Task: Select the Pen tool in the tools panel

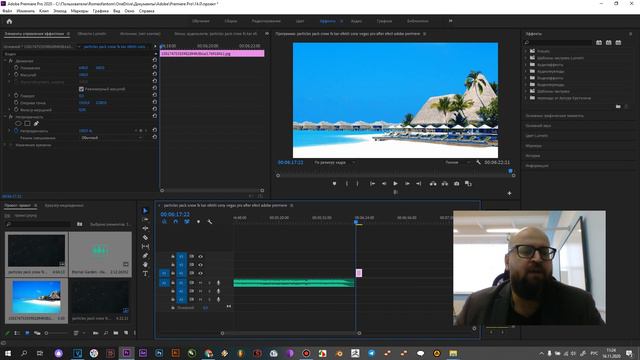Action: click(x=145, y=256)
